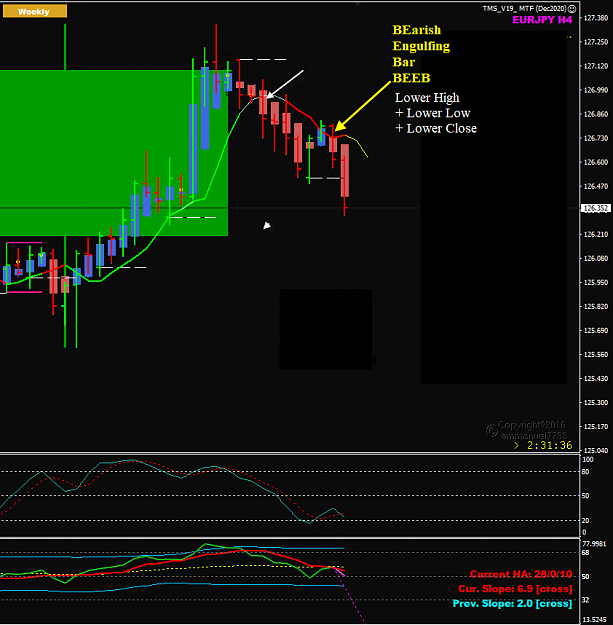
Task: Click the 125.300 price axis label
Action: (x=596, y=403)
